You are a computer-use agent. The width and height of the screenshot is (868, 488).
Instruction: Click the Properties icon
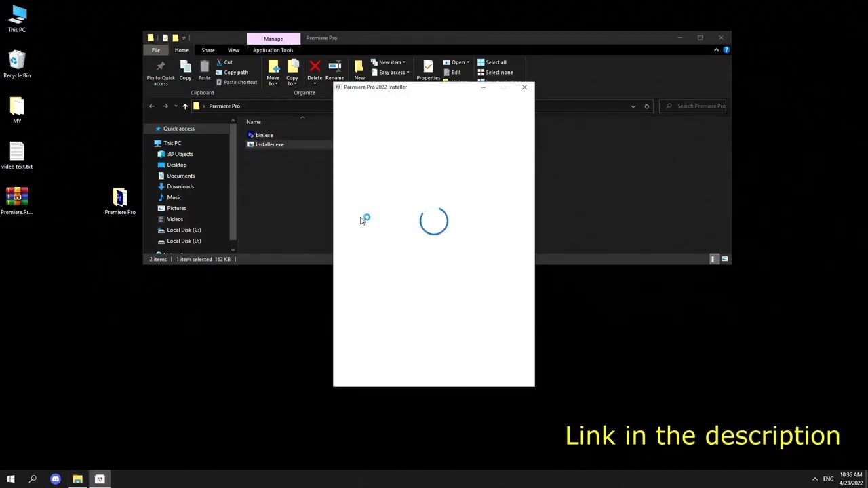tap(428, 66)
